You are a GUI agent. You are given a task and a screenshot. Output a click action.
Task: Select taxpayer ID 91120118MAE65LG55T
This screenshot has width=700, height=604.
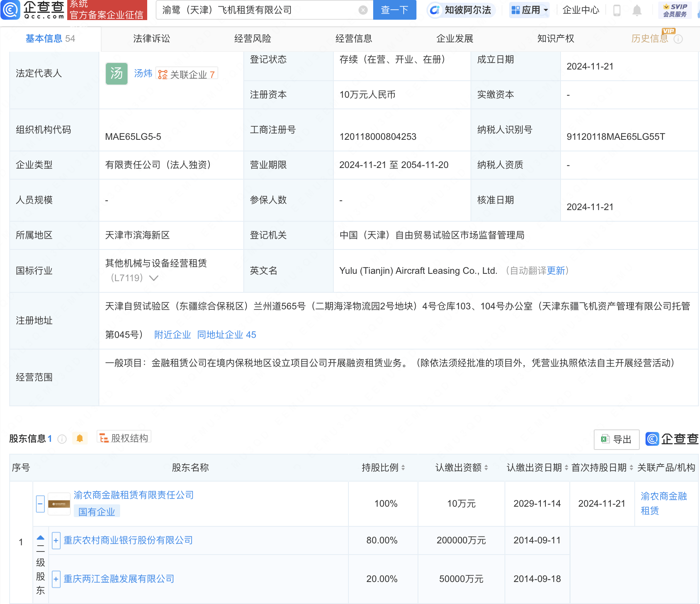point(616,137)
